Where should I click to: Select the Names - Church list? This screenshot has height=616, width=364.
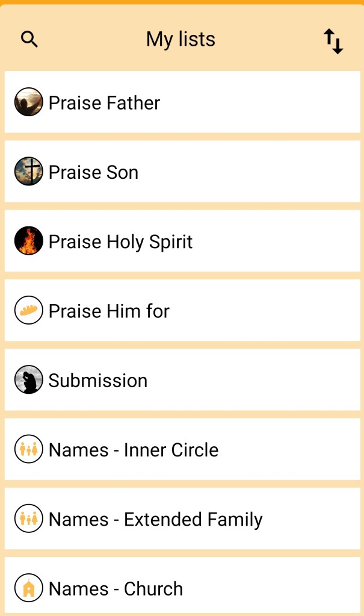(116, 589)
